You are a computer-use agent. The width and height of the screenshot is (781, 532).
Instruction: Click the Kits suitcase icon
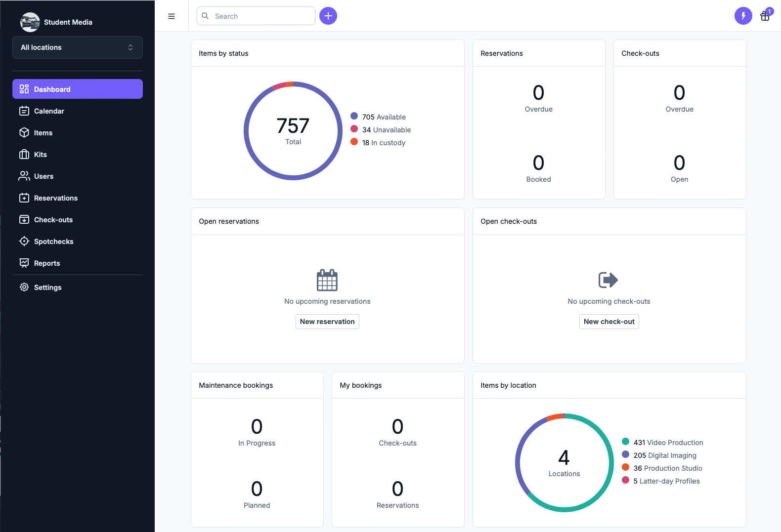click(x=24, y=155)
